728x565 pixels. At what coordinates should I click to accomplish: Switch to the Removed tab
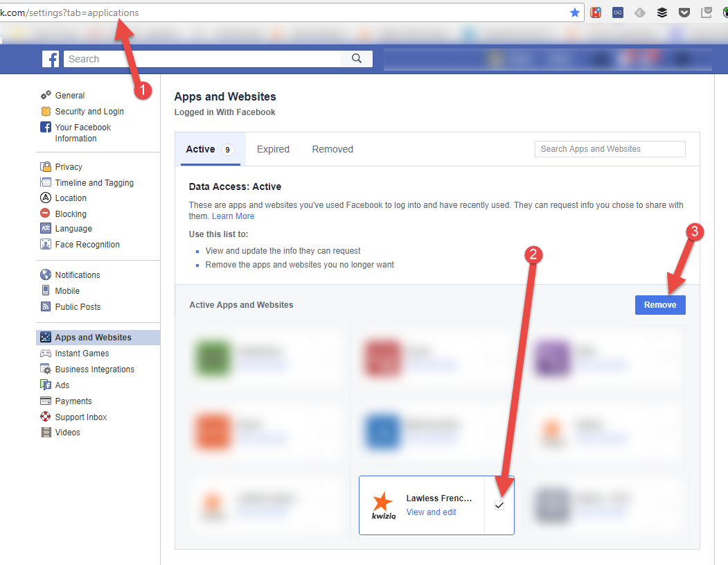tap(332, 149)
